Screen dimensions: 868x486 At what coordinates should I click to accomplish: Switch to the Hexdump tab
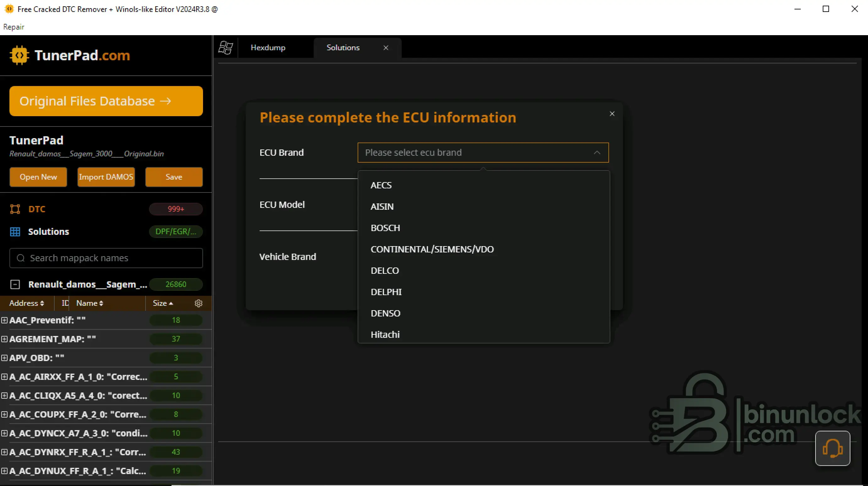click(x=268, y=48)
